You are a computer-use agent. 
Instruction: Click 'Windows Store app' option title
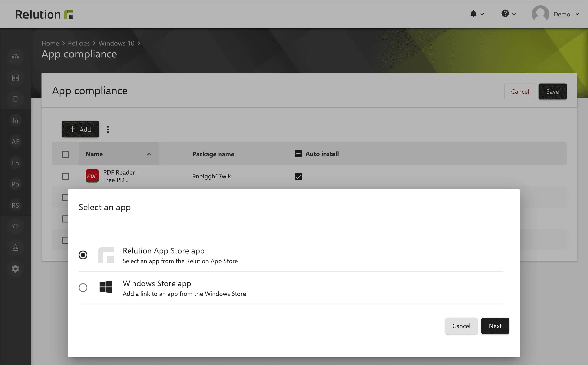[x=157, y=283]
